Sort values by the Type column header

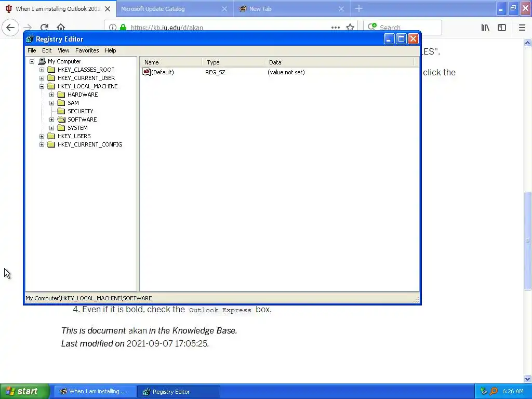(233, 62)
